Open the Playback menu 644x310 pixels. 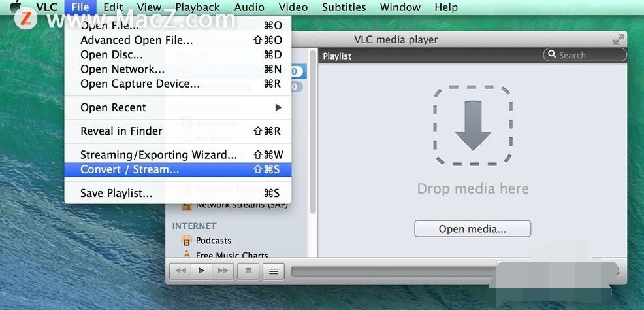pos(197,7)
